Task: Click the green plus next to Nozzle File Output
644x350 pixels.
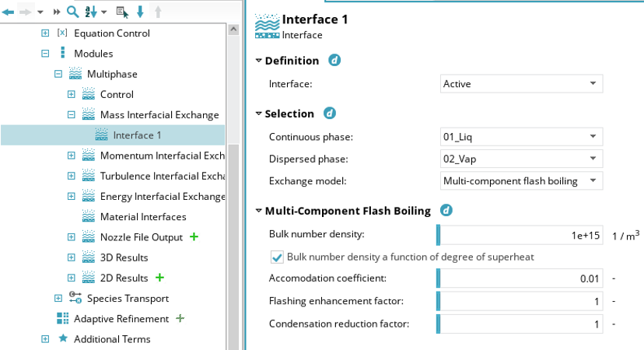Action: click(x=194, y=236)
